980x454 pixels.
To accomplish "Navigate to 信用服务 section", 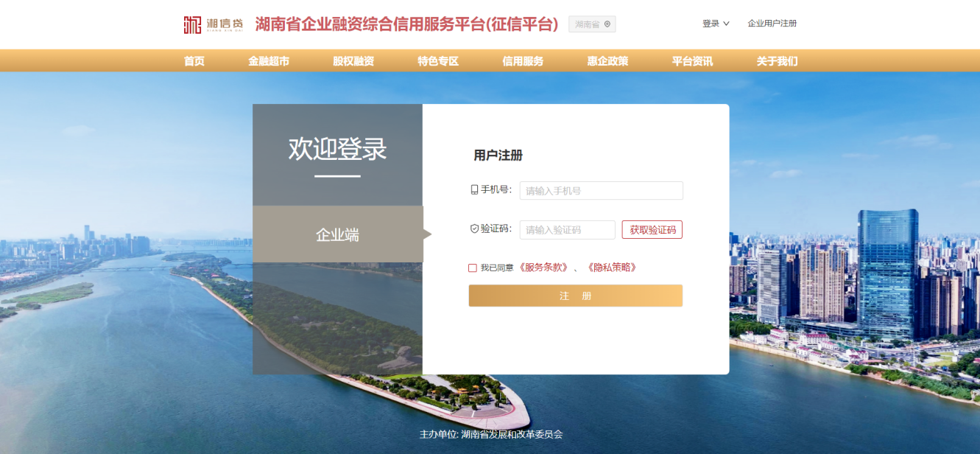I will (x=523, y=61).
